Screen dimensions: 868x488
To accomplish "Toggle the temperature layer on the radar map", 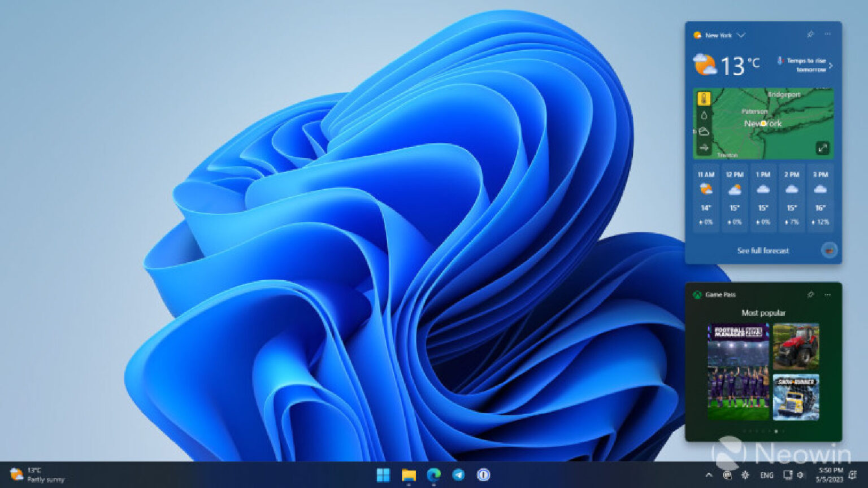I will (x=705, y=97).
